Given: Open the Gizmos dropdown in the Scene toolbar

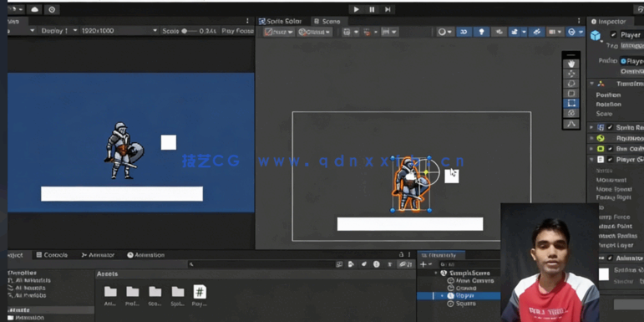Looking at the screenshot, I should click(x=576, y=32).
